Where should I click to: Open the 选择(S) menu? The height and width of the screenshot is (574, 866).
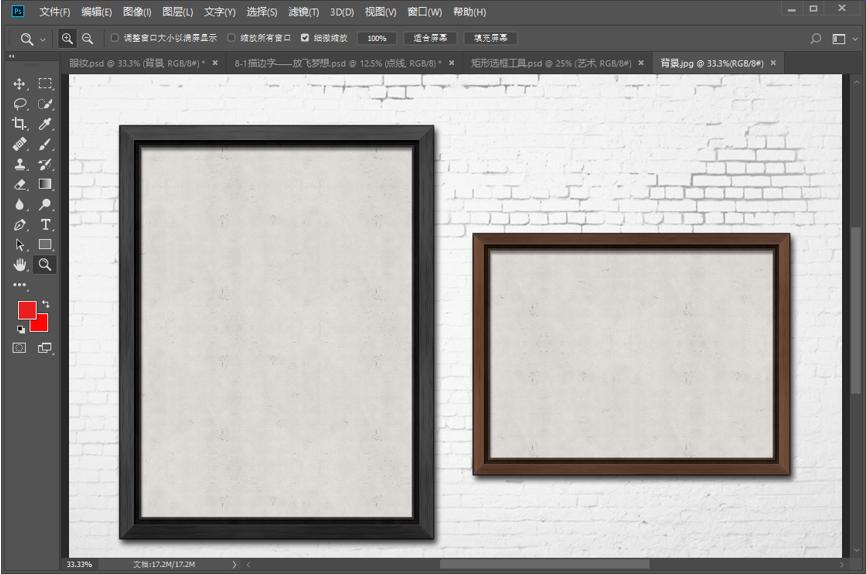[x=262, y=12]
